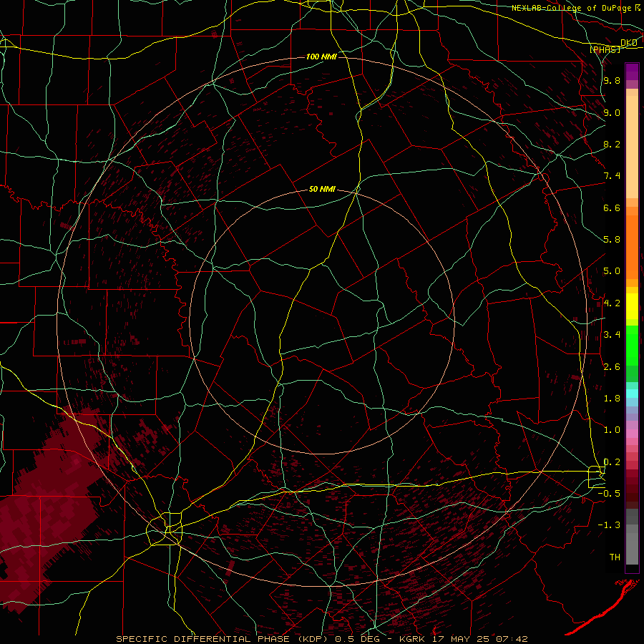Image resolution: width=644 pixels, height=644 pixels.
Task: Select the 5.0 legend value
Action: pos(612,271)
